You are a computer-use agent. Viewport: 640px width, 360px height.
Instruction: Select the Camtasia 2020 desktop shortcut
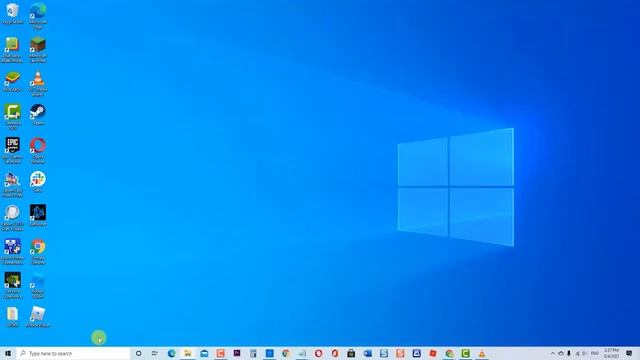point(12,117)
